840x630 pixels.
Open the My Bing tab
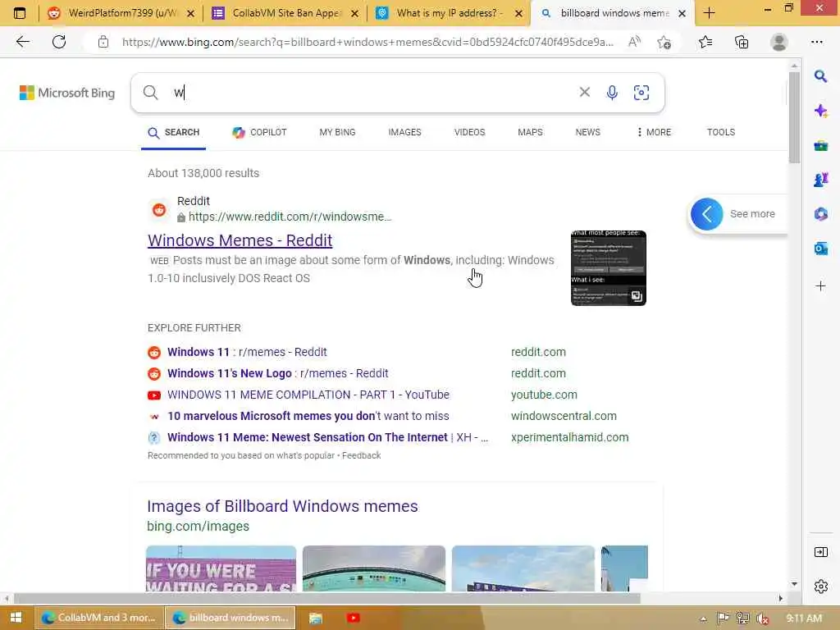(x=337, y=132)
